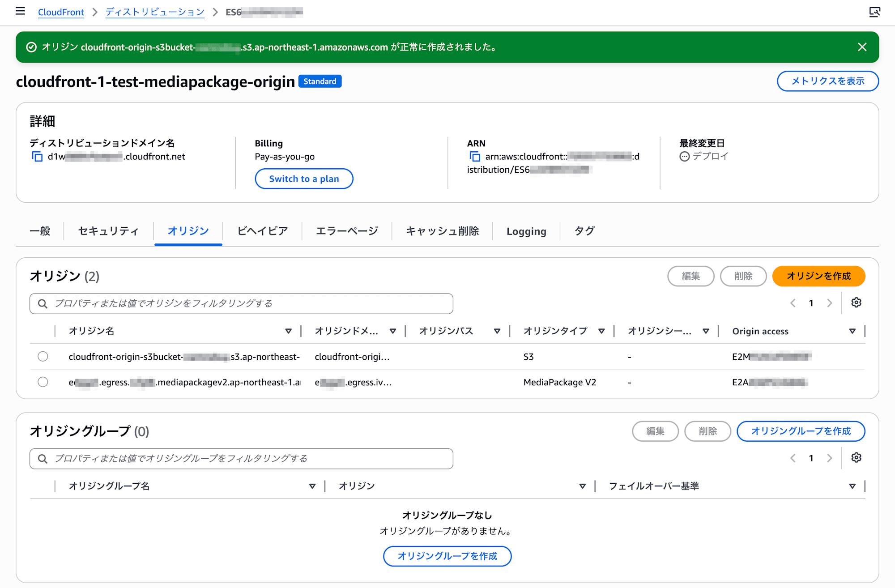Click the page 1 number for origins
Viewport: 895px width, 588px height.
click(811, 303)
